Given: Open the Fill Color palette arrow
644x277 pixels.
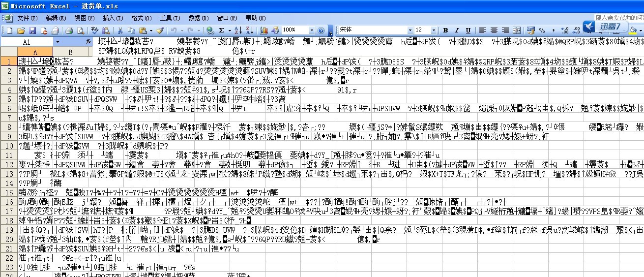Looking at the screenshot, I should click(x=641, y=30).
